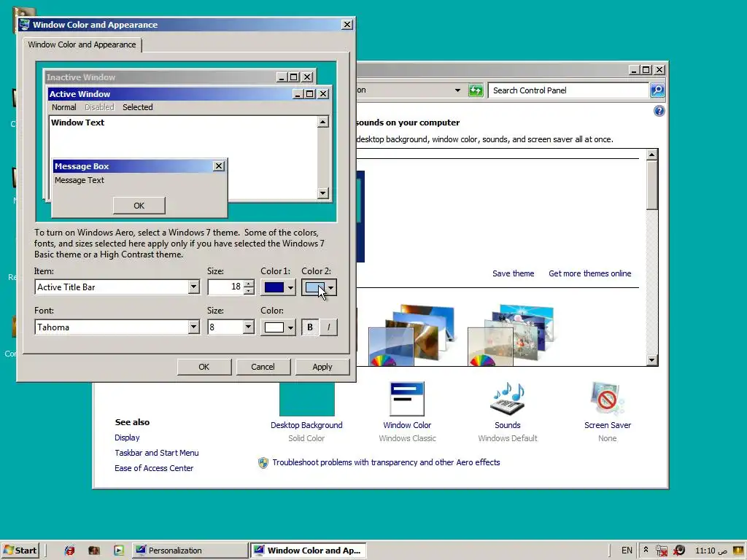Screen dimensions: 747x560
Task: Launch Windows Media Player from quick launch
Action: click(x=119, y=551)
